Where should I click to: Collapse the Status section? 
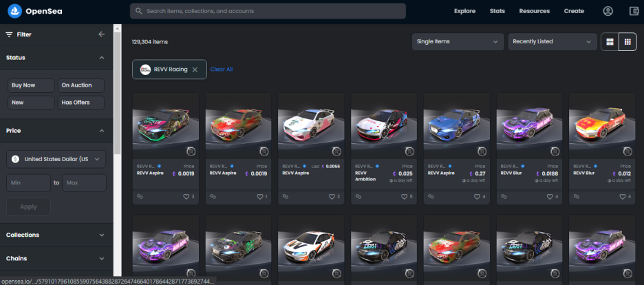point(102,58)
